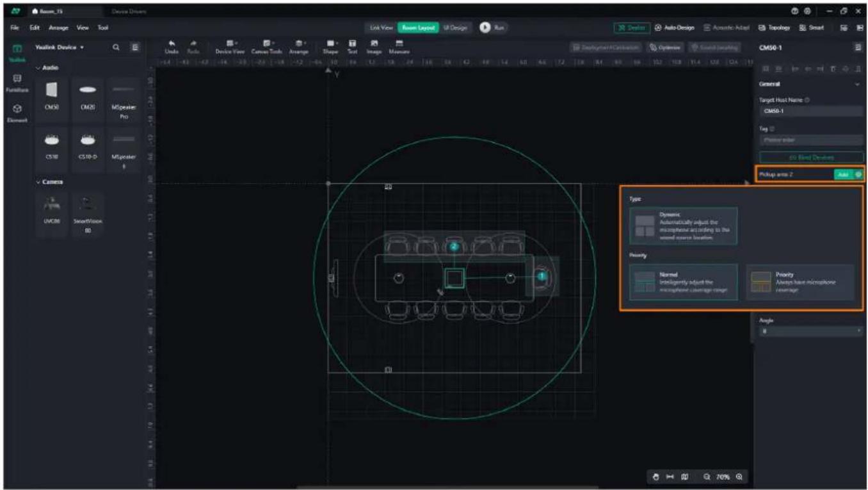The height and width of the screenshot is (490, 868).
Task: Switch to the UI Design tab
Action: (x=454, y=28)
